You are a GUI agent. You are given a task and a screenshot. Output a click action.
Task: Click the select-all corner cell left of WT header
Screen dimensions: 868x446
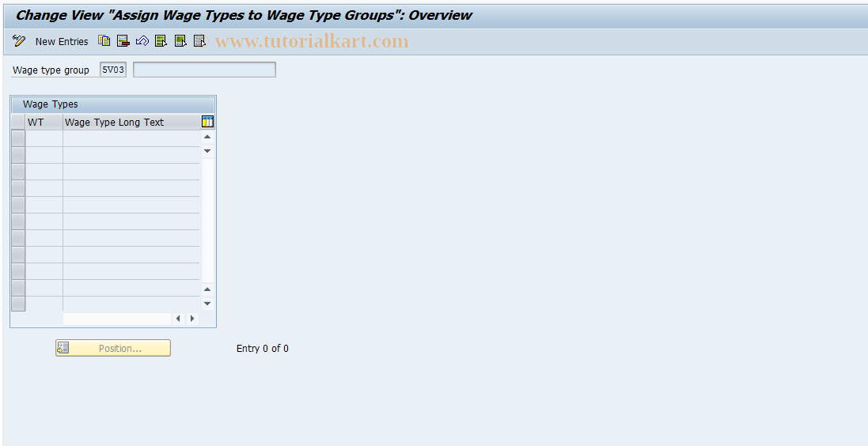tap(18, 123)
